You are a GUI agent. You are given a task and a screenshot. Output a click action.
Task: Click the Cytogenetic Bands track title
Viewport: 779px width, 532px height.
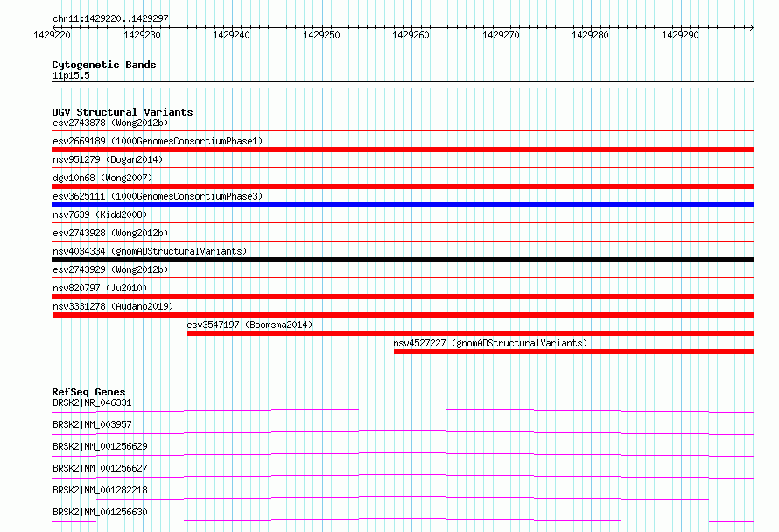(x=104, y=65)
